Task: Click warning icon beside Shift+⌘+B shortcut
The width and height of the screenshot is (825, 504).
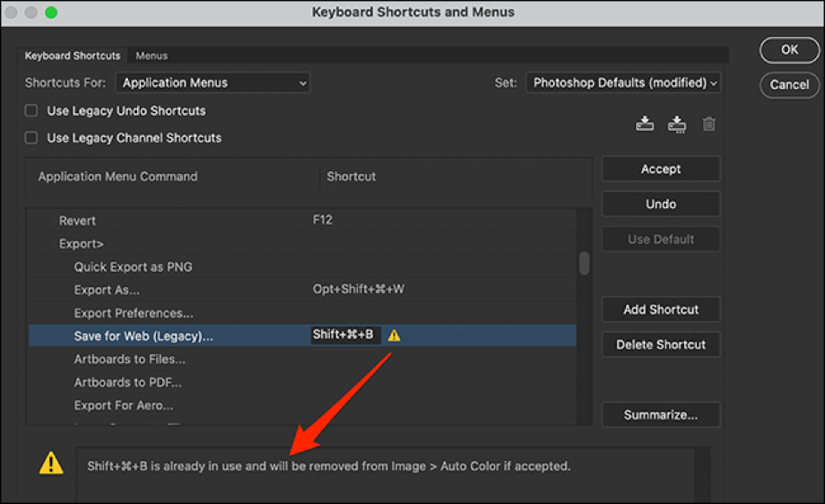Action: coord(394,335)
